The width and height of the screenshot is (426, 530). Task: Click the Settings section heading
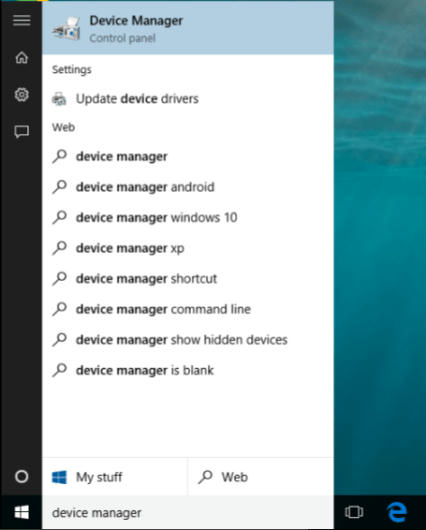72,70
